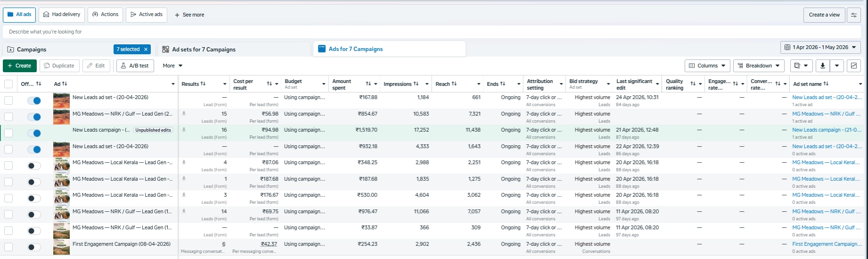Open Budget column options arrow
Viewport: 868px width, 259px height.
coord(324,84)
